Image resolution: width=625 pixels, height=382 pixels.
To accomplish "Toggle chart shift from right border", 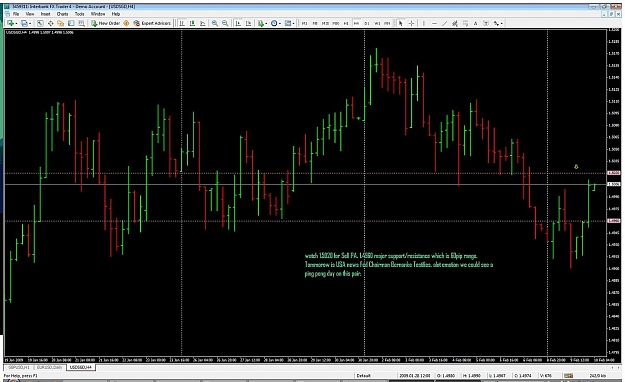I will [248, 24].
